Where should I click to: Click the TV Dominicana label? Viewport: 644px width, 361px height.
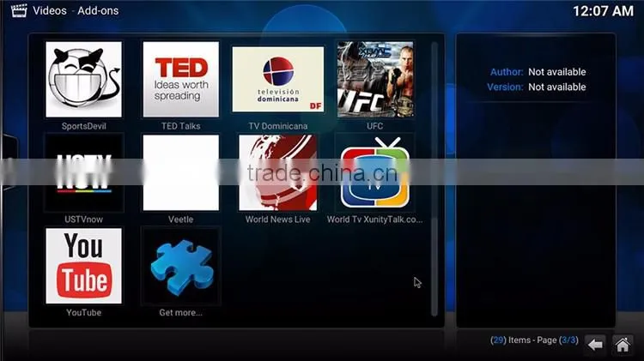point(278,126)
